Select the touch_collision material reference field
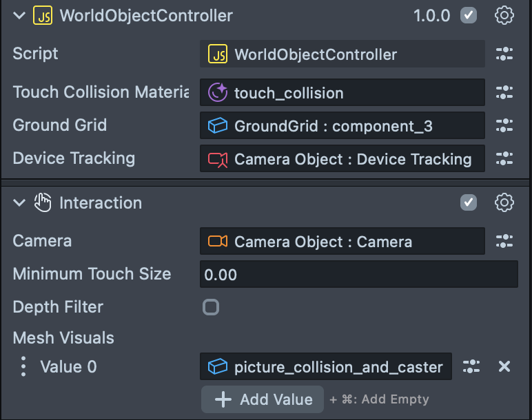Image resolution: width=532 pixels, height=420 pixels. pyautogui.click(x=342, y=92)
